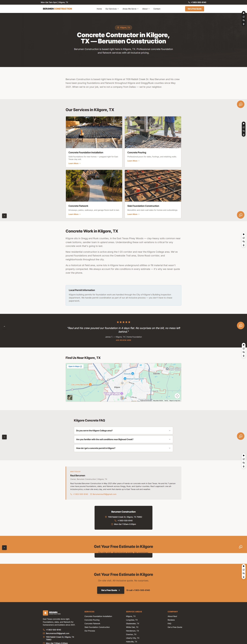Click Learn More under Concrete Flatwork

pos(74,214)
